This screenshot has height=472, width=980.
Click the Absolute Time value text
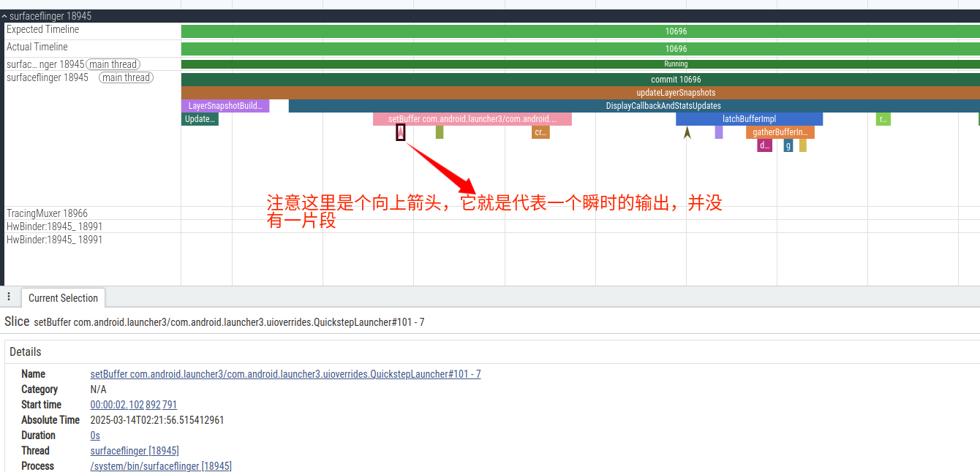coord(157,420)
